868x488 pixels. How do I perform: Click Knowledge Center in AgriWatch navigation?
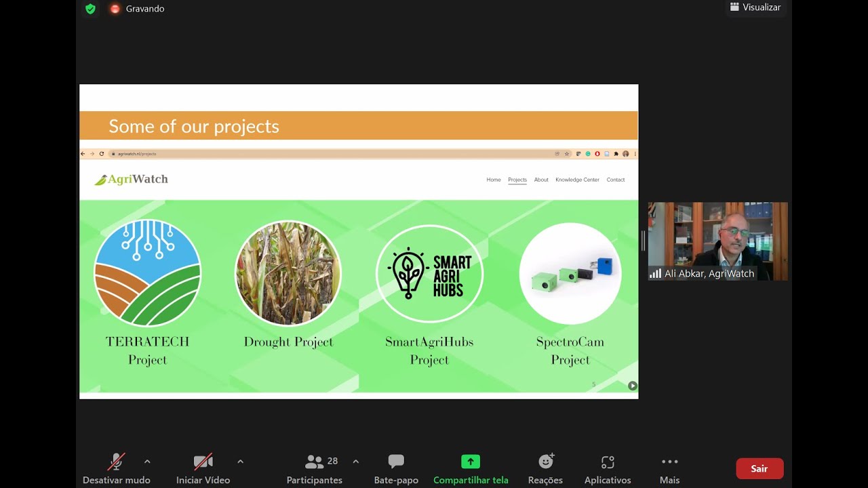pos(577,180)
